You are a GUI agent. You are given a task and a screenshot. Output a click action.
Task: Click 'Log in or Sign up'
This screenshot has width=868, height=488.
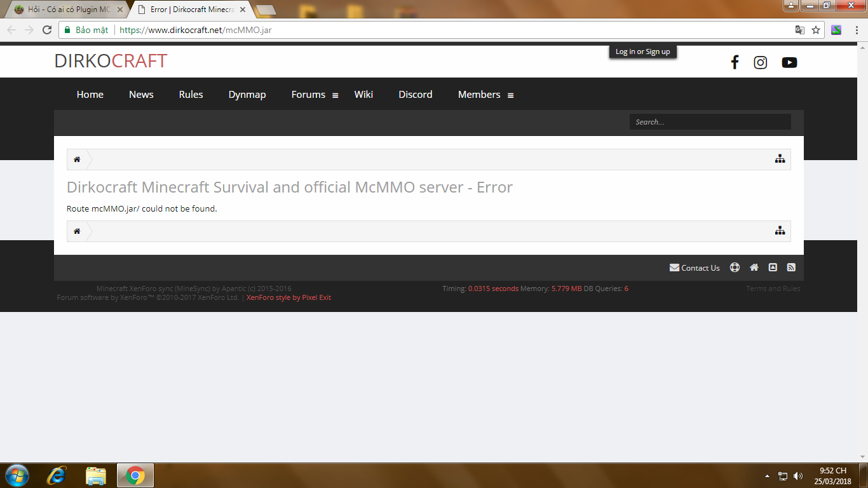643,51
